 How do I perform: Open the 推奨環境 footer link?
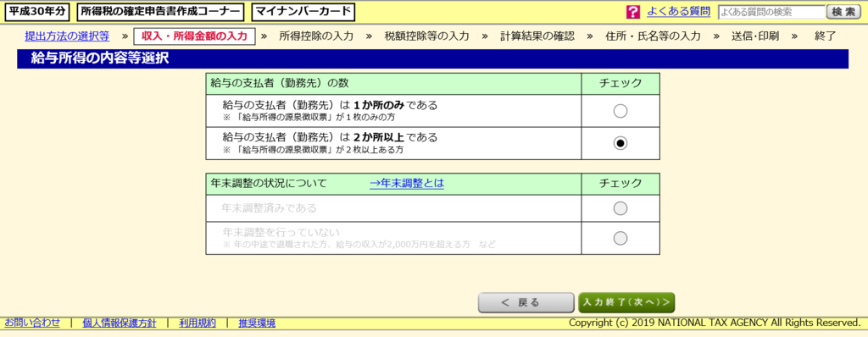(257, 323)
